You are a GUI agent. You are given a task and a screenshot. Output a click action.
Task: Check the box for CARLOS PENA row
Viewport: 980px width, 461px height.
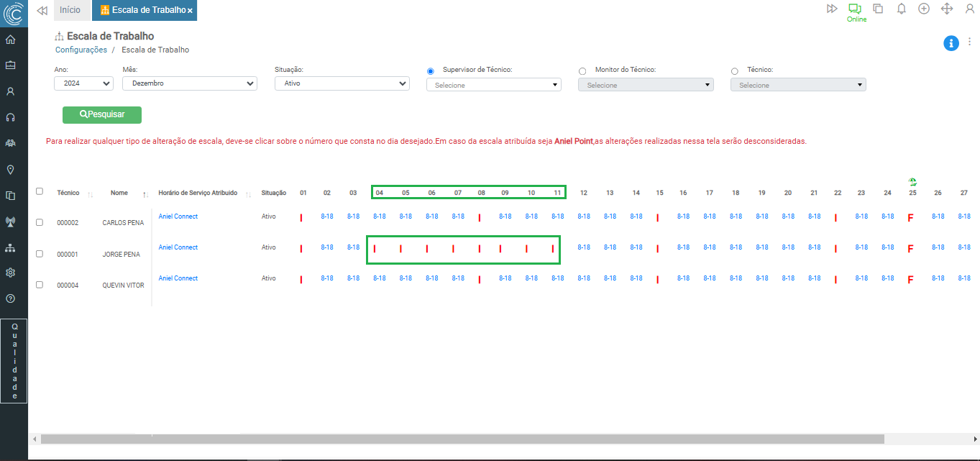pos(40,223)
